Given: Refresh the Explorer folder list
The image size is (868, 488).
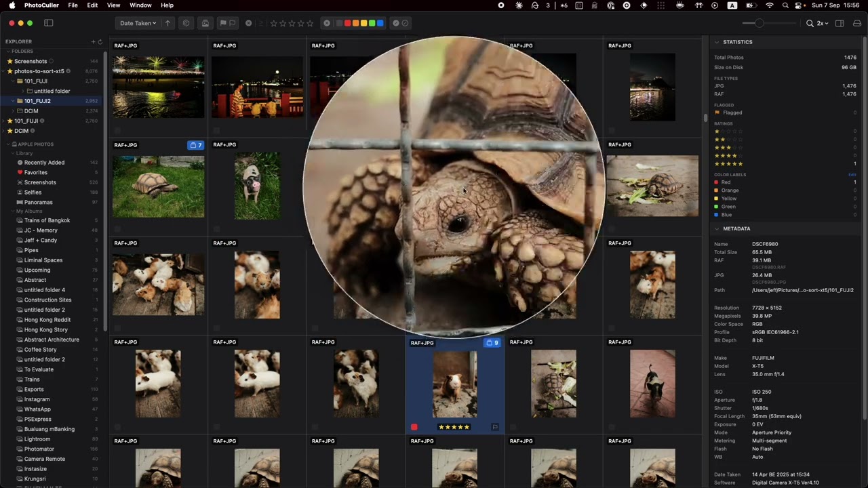Looking at the screenshot, I should pos(100,42).
